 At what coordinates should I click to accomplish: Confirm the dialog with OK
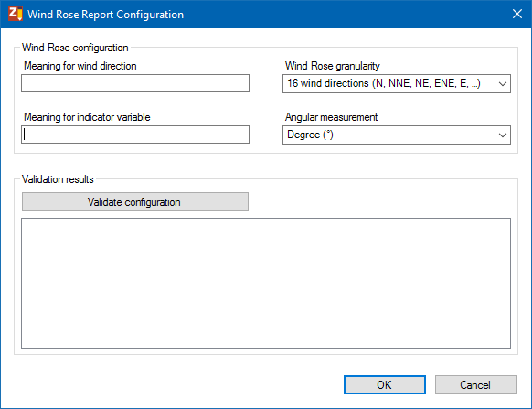(385, 384)
